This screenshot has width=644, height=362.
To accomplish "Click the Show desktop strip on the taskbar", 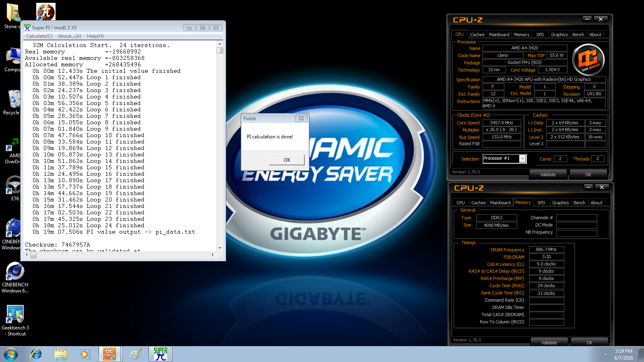I will (641, 354).
